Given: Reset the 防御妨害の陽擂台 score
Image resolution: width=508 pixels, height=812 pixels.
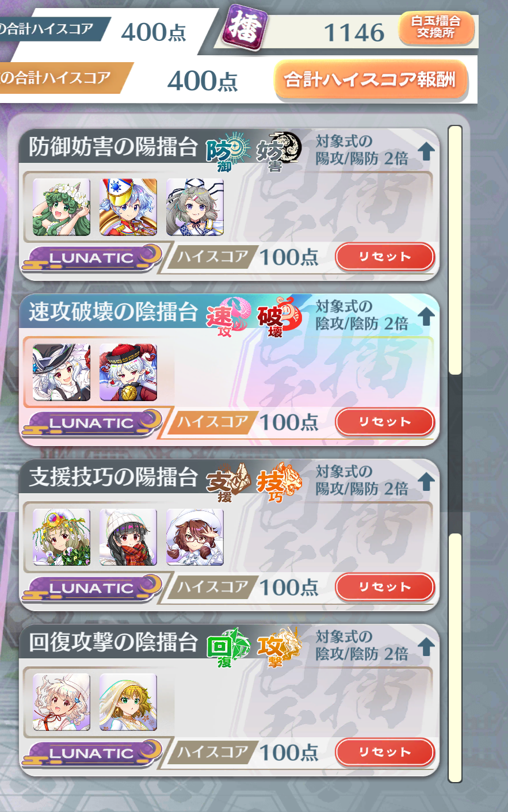Looking at the screenshot, I should pos(384,257).
